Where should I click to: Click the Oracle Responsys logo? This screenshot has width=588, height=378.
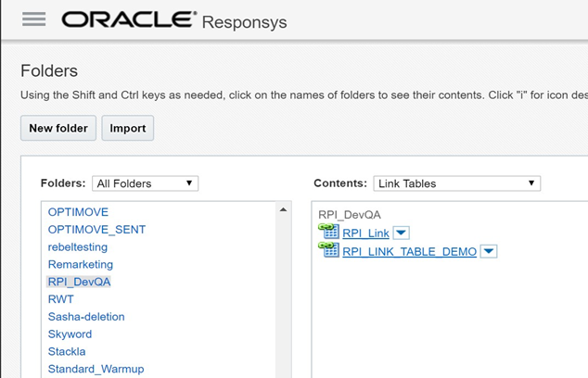tap(174, 19)
